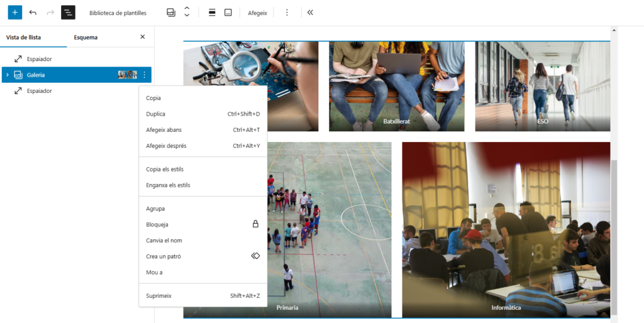Open the block alignment options
Screen dimensions: 644x323
coord(212,13)
